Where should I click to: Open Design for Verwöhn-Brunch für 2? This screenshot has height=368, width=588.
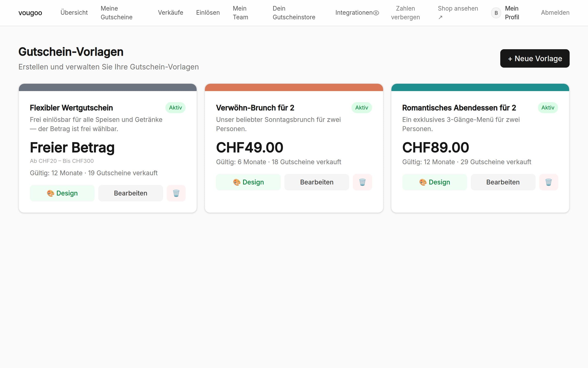coord(248,182)
